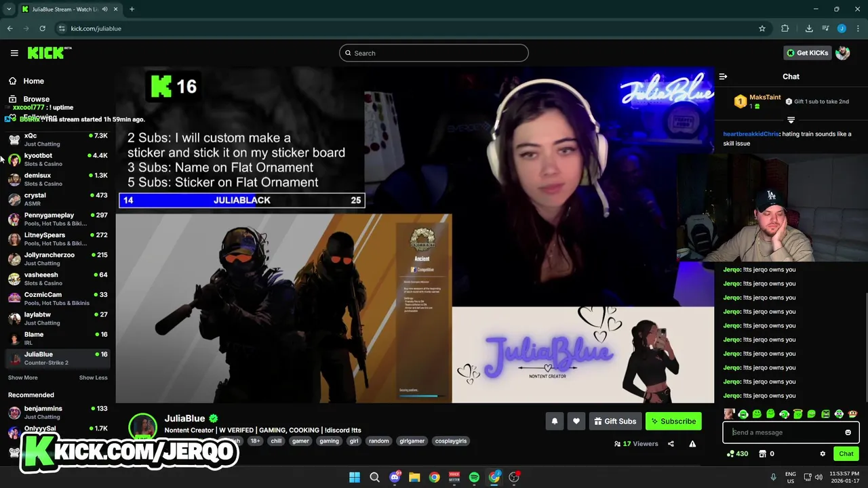Image resolution: width=868 pixels, height=488 pixels.
Task: Click the chill tag
Action: click(x=276, y=441)
